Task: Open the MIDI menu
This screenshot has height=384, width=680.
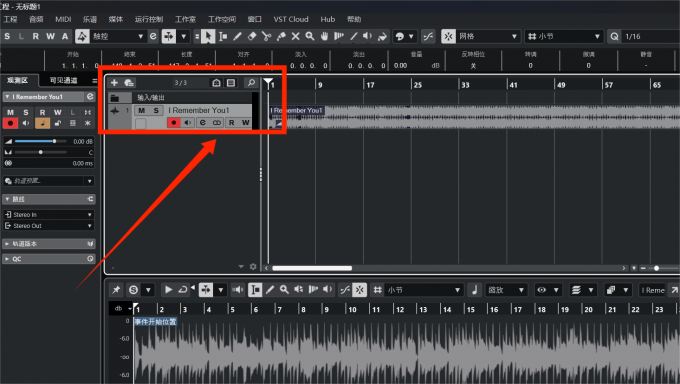Action: tap(63, 19)
